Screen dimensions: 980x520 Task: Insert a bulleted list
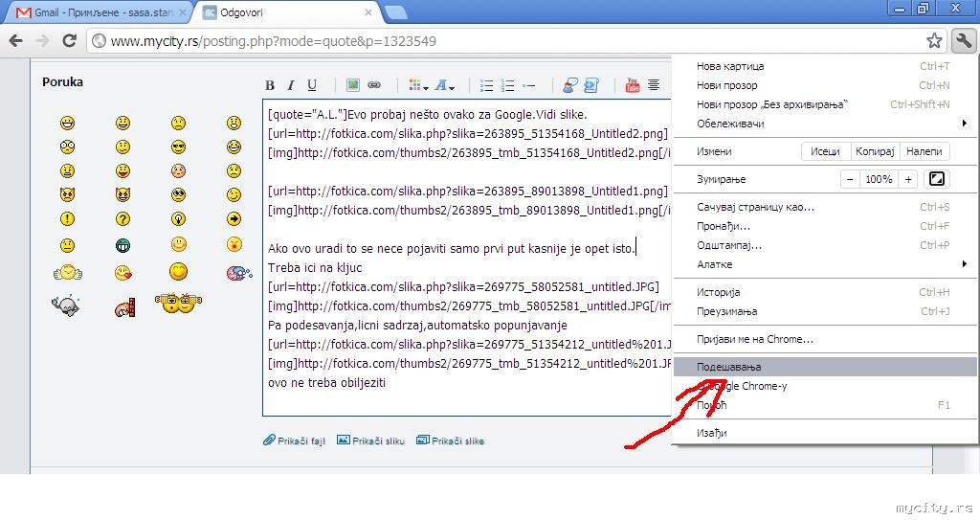tap(486, 86)
